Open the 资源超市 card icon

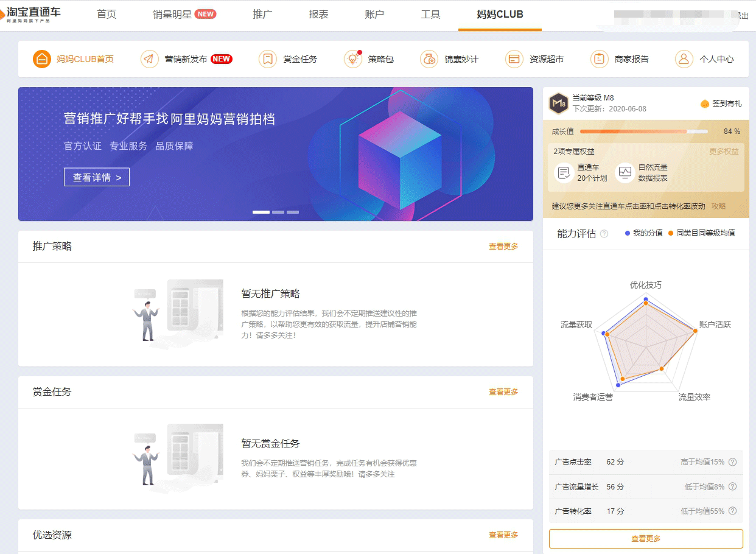coord(514,59)
